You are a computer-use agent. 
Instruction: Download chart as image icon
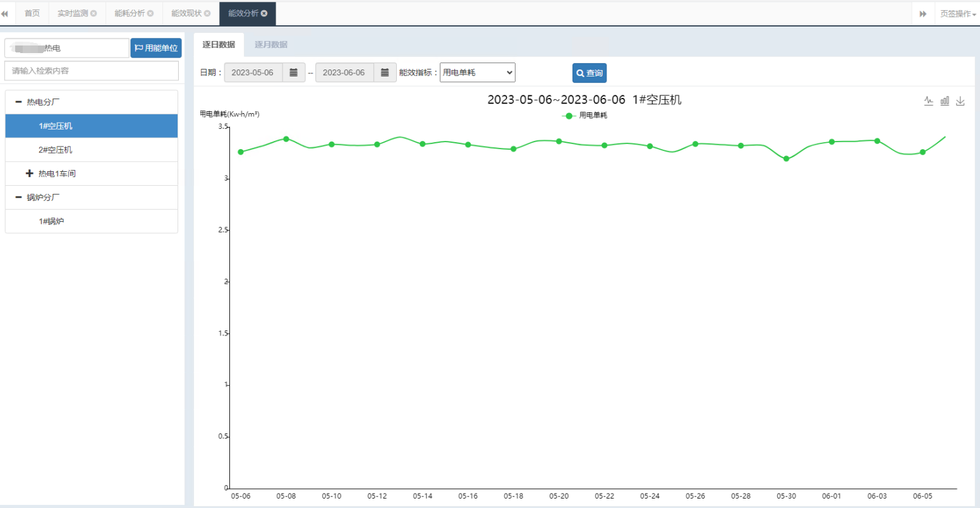pyautogui.click(x=960, y=101)
